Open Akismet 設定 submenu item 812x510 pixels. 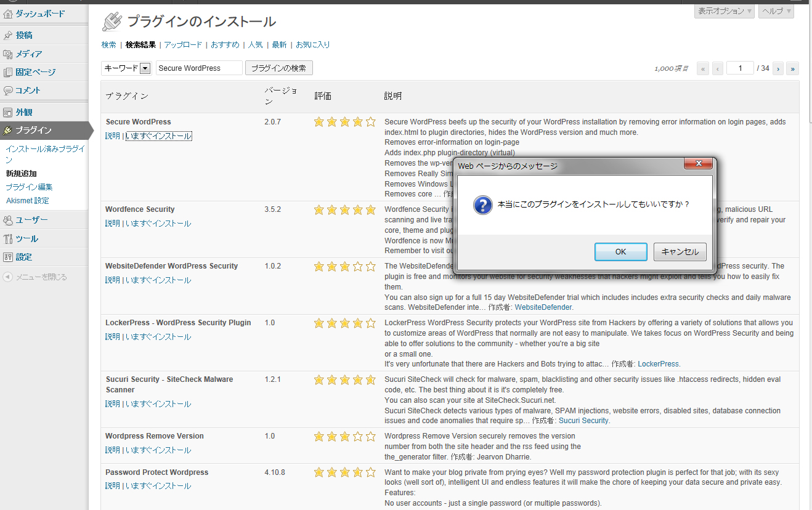[28, 201]
